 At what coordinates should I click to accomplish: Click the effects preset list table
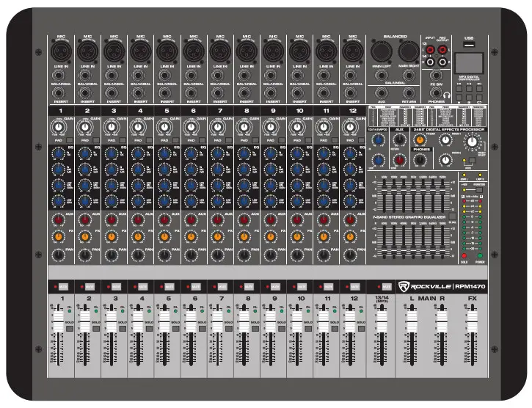point(428,116)
